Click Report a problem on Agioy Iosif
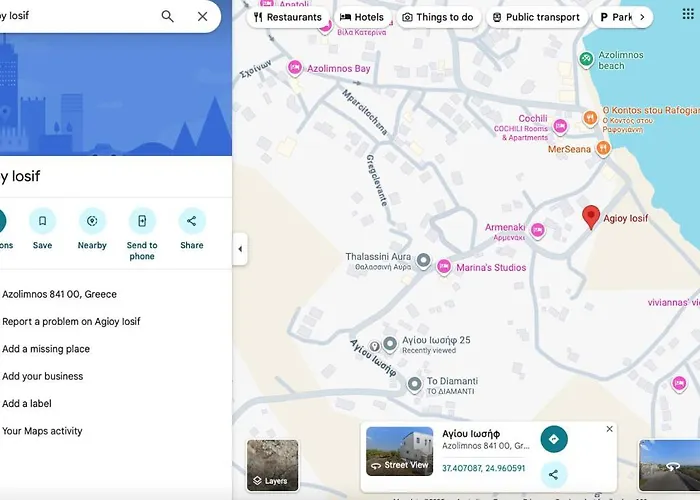 71,322
